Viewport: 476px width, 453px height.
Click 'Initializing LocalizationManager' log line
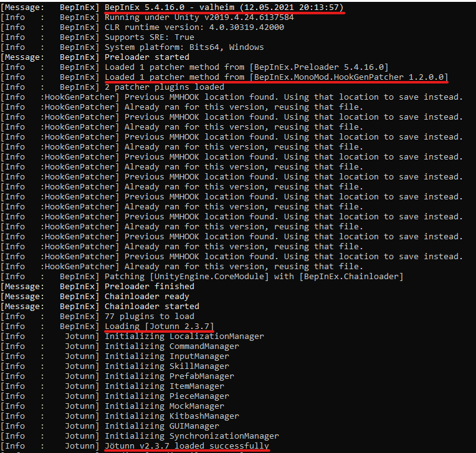tap(184, 336)
